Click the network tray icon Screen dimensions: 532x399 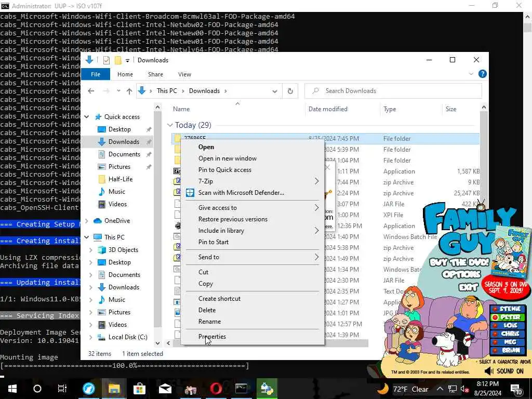453,389
